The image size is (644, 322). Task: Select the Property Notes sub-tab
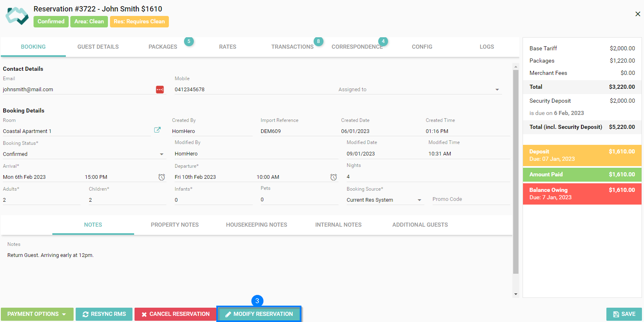click(x=175, y=225)
